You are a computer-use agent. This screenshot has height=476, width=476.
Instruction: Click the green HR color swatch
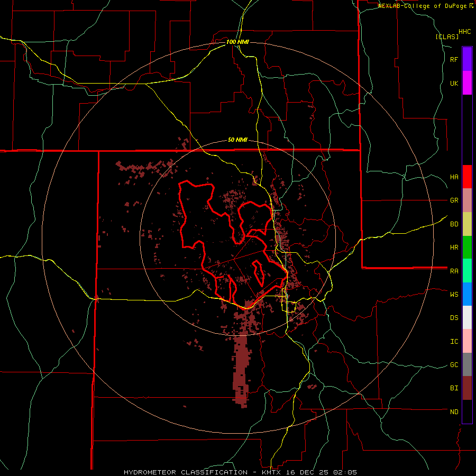pos(467,247)
